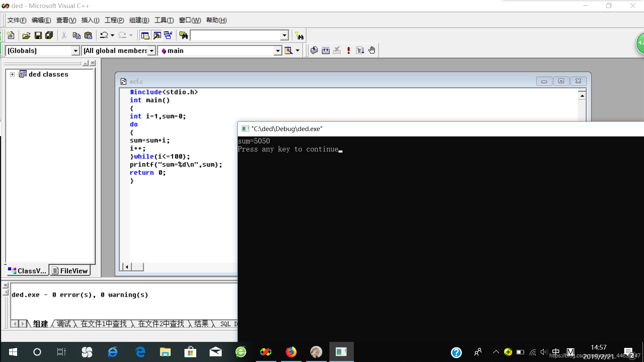
Task: Click the Go debug icon
Action: (360, 51)
